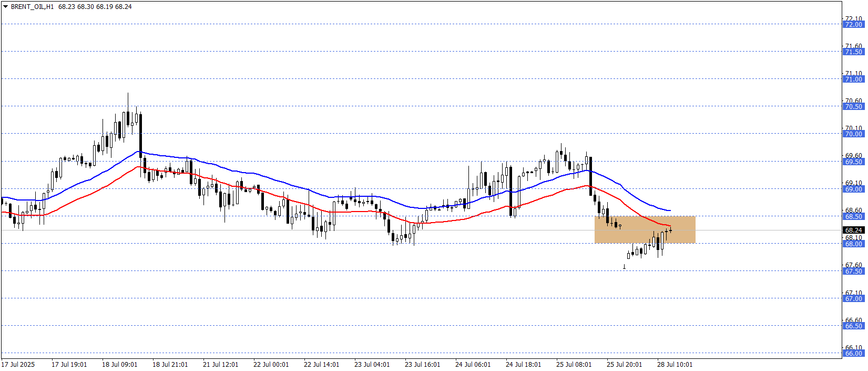Click the 69.50 price level label
The width and height of the screenshot is (868, 371).
(854, 162)
